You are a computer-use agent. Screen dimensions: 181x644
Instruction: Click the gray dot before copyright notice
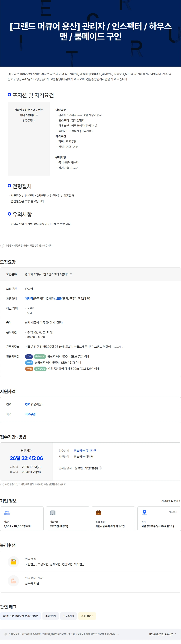click(x=6, y=634)
